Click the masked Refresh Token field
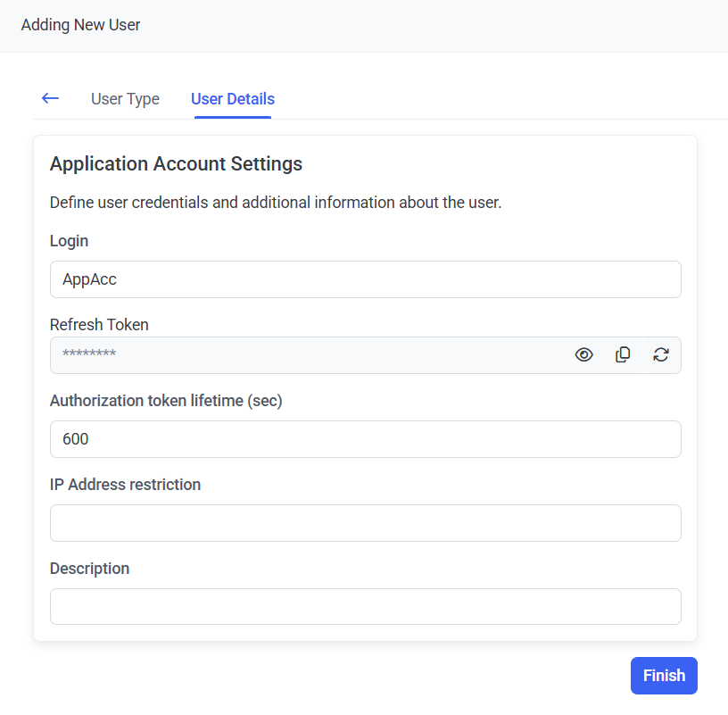Image resolution: width=728 pixels, height=715 pixels. coord(303,355)
